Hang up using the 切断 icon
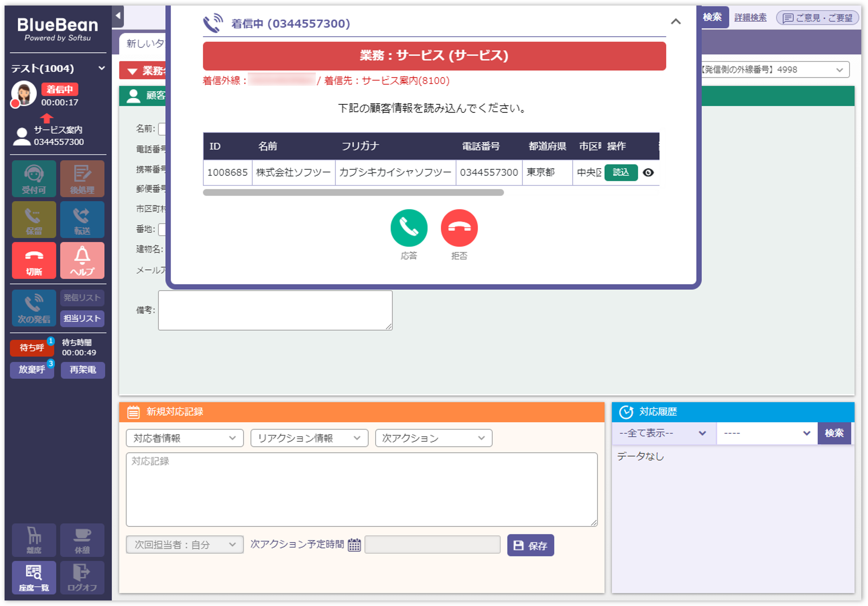This screenshot has height=606, width=868. point(34,260)
